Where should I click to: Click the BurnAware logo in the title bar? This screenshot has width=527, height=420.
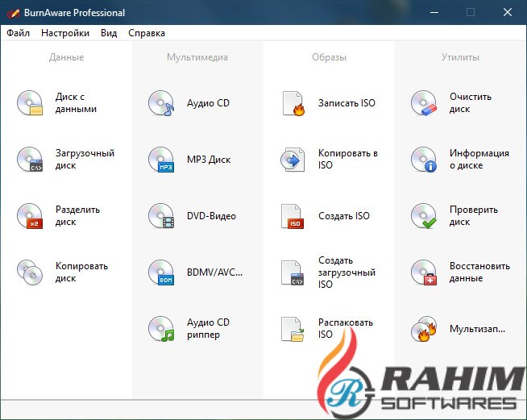(13, 13)
